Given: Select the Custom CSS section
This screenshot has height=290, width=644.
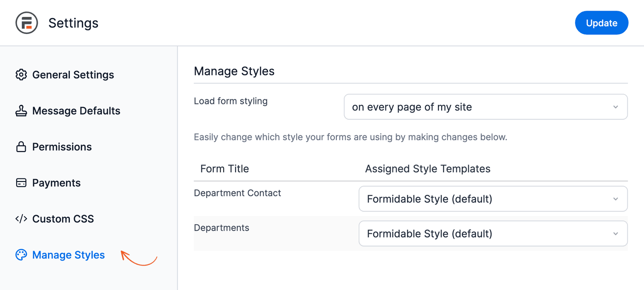Looking at the screenshot, I should point(63,219).
